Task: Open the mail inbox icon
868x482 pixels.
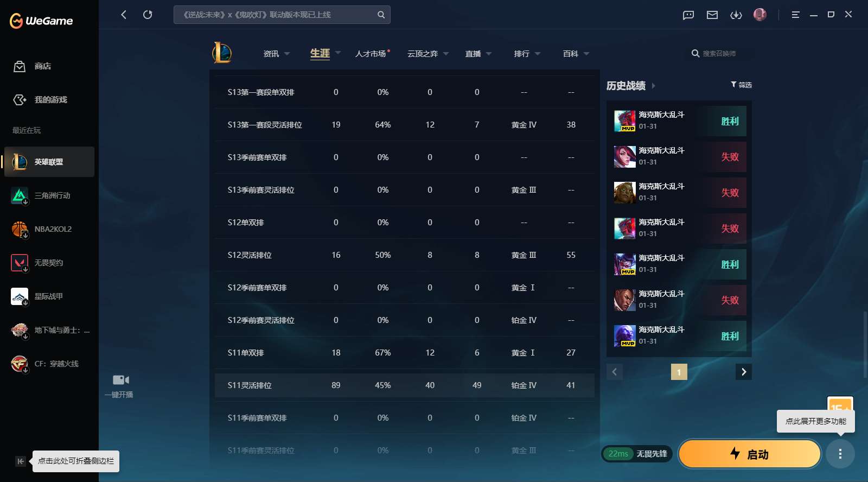Action: [712, 15]
